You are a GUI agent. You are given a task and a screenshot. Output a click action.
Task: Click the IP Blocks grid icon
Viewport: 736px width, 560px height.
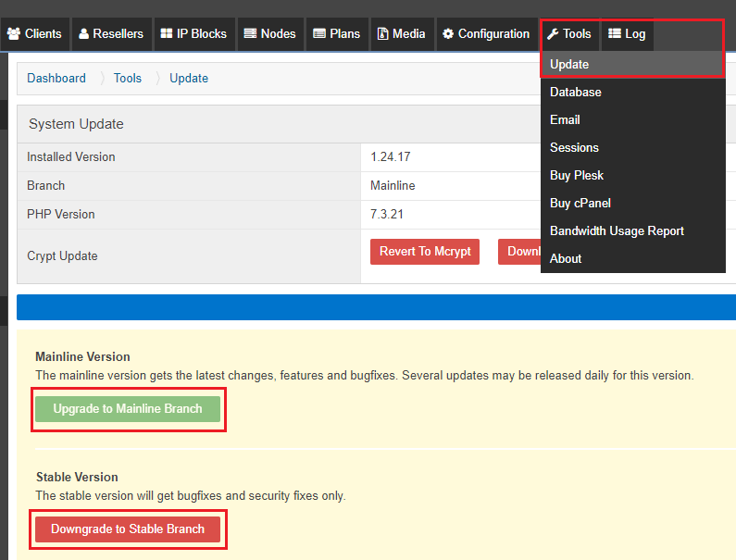tap(166, 34)
